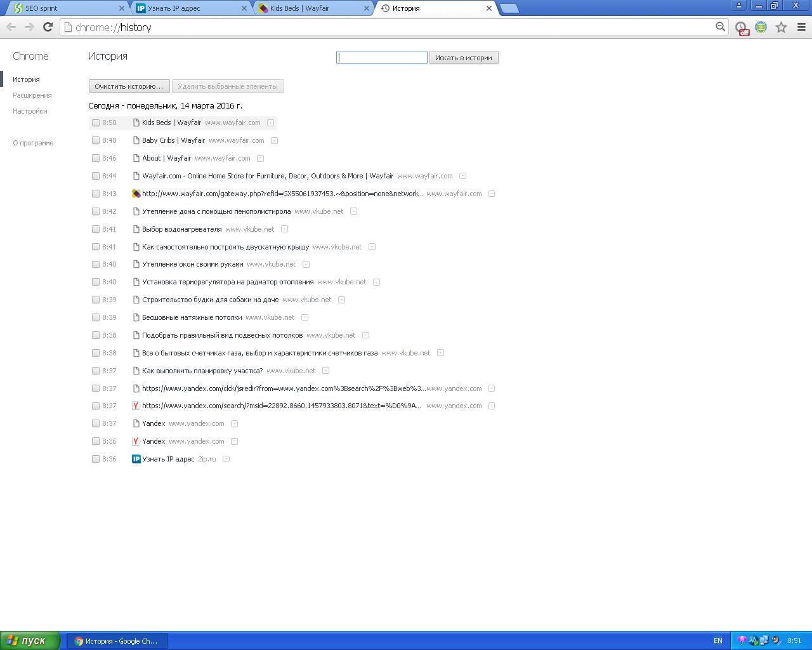Click the chrome://history address bar

(393, 27)
